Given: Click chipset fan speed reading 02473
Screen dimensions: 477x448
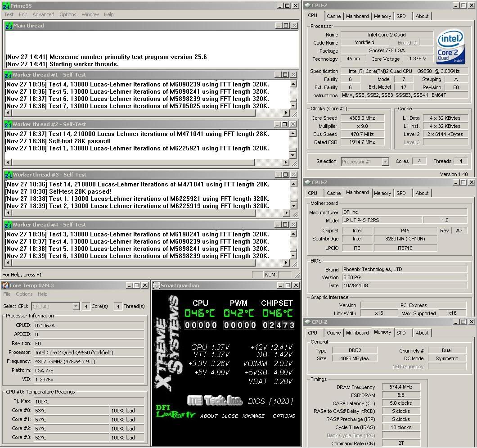Looking at the screenshot, I should tap(279, 325).
